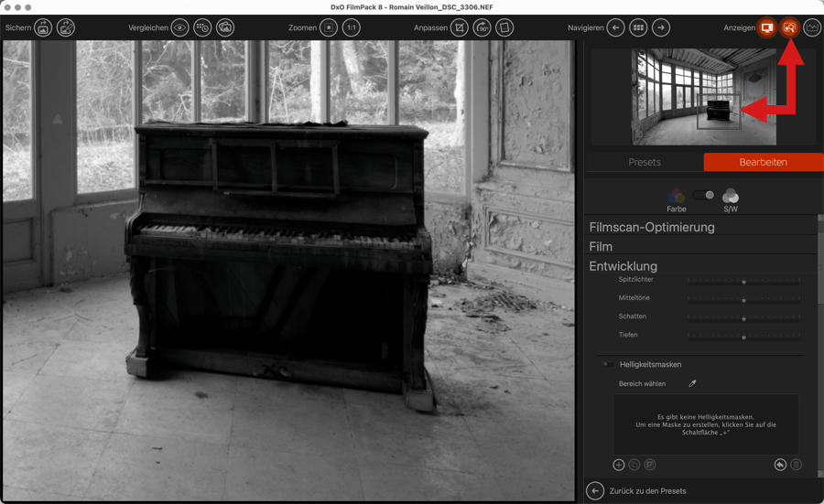Click the Spitzlichter slider handle
The height and width of the screenshot is (504, 824).
click(x=743, y=282)
